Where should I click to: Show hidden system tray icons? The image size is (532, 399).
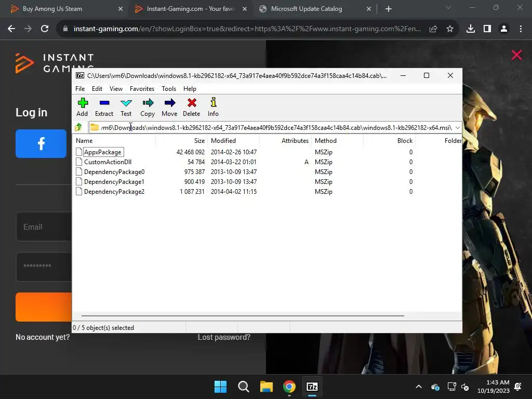point(419,387)
